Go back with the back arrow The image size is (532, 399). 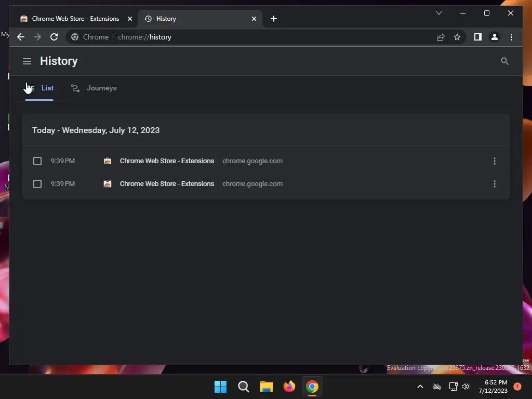pos(21,37)
